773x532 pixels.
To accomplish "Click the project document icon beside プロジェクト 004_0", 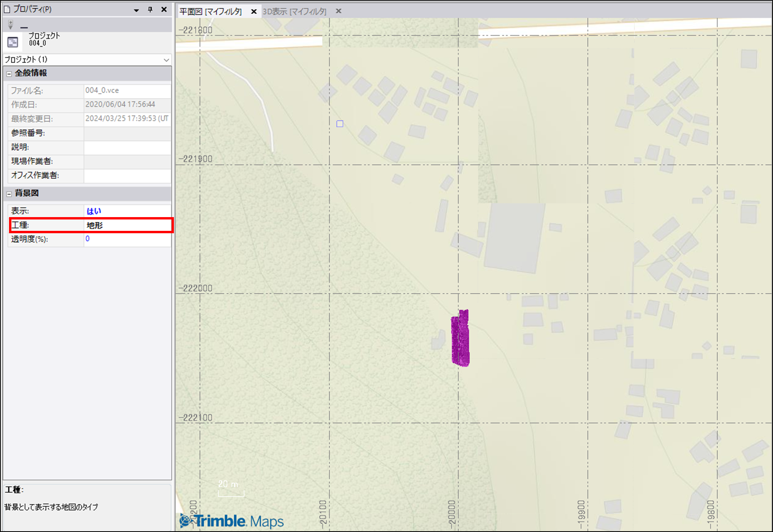I will [x=13, y=42].
